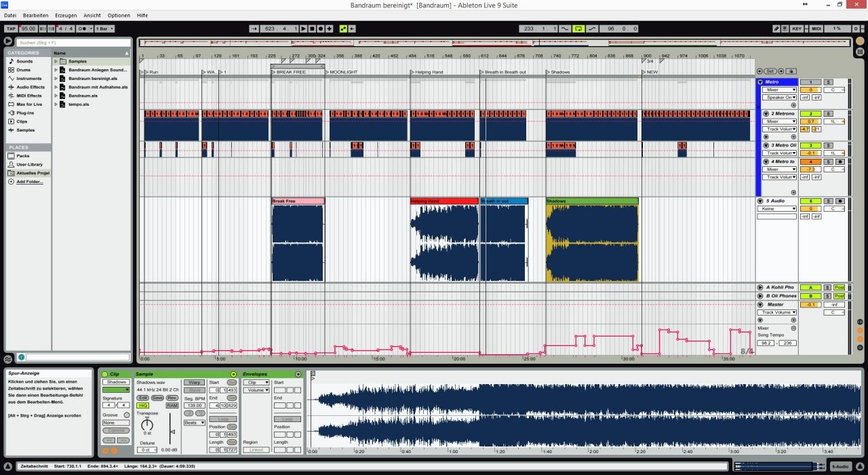Toggle MIDI map mode switch

(816, 28)
